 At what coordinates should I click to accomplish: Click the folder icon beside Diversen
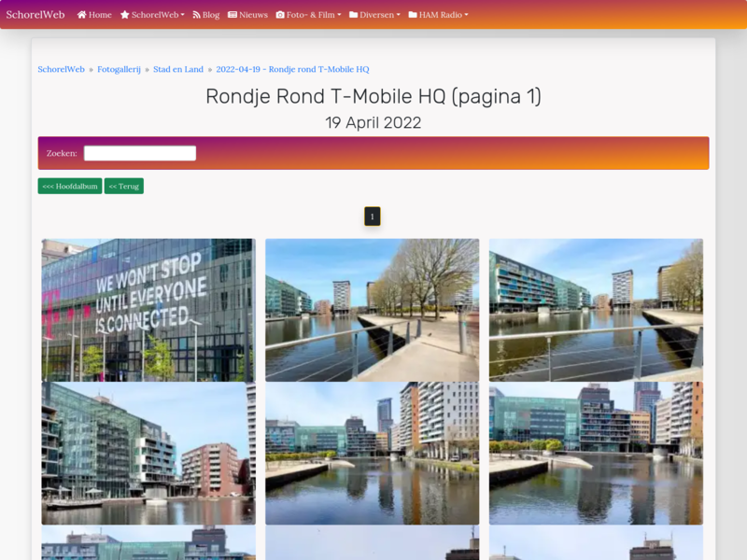point(354,15)
